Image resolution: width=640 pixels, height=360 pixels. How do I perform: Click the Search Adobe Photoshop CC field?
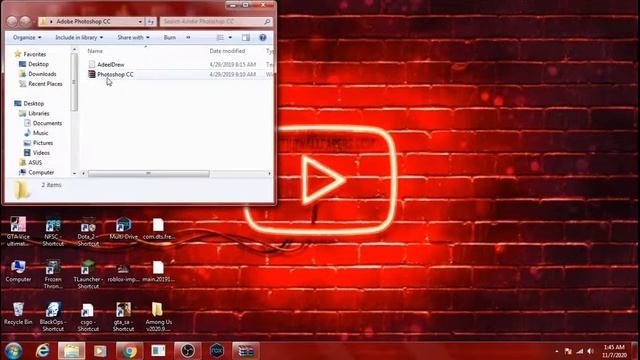216,21
